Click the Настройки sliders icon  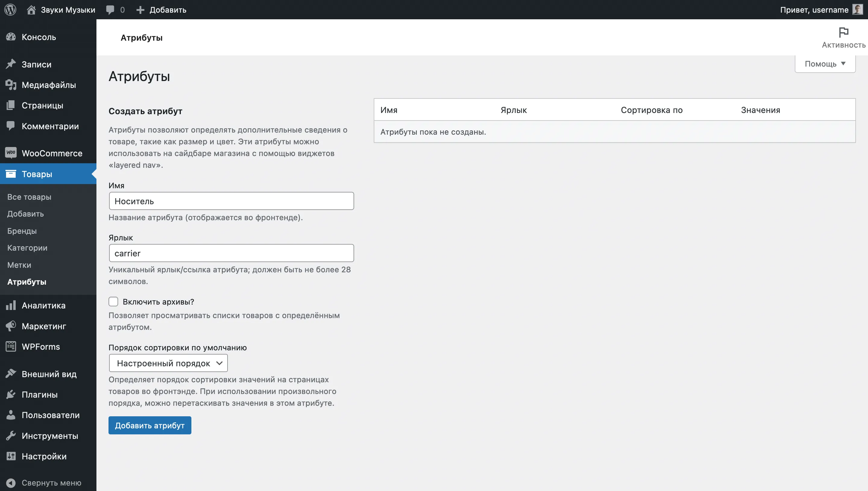pyautogui.click(x=11, y=456)
